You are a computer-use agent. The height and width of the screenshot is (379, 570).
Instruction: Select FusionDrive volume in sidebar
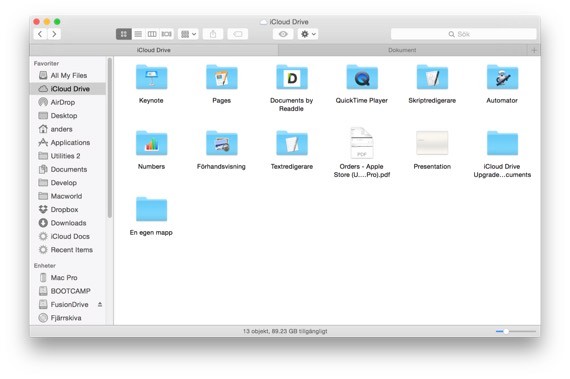68,305
